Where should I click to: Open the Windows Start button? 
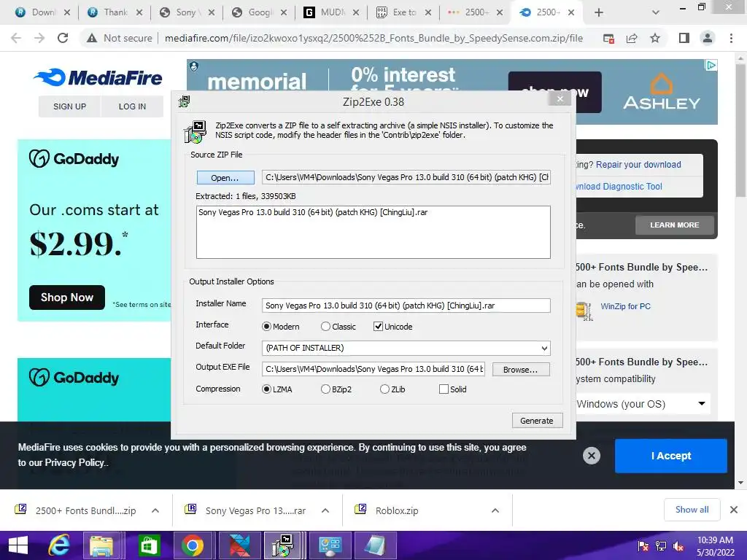click(x=18, y=545)
